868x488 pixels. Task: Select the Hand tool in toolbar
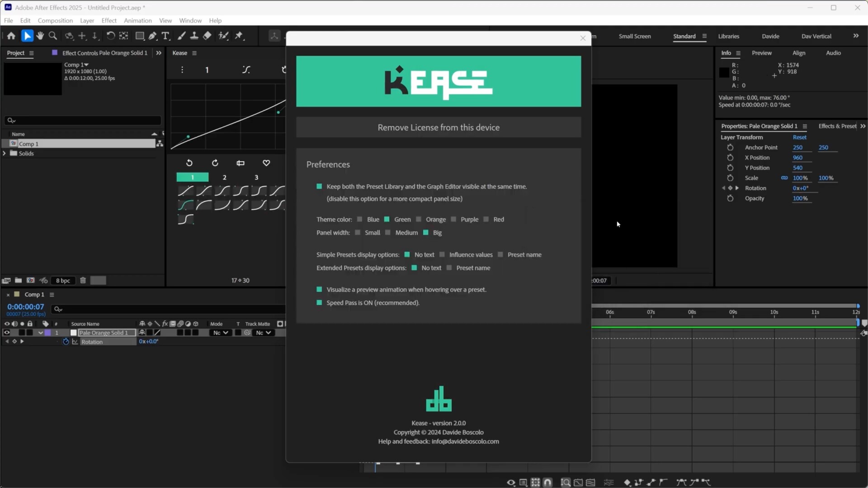[40, 36]
